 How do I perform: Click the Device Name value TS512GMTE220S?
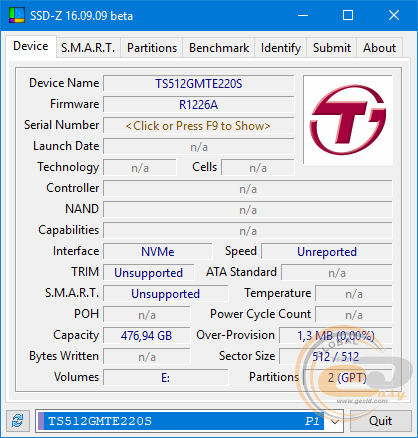point(199,84)
